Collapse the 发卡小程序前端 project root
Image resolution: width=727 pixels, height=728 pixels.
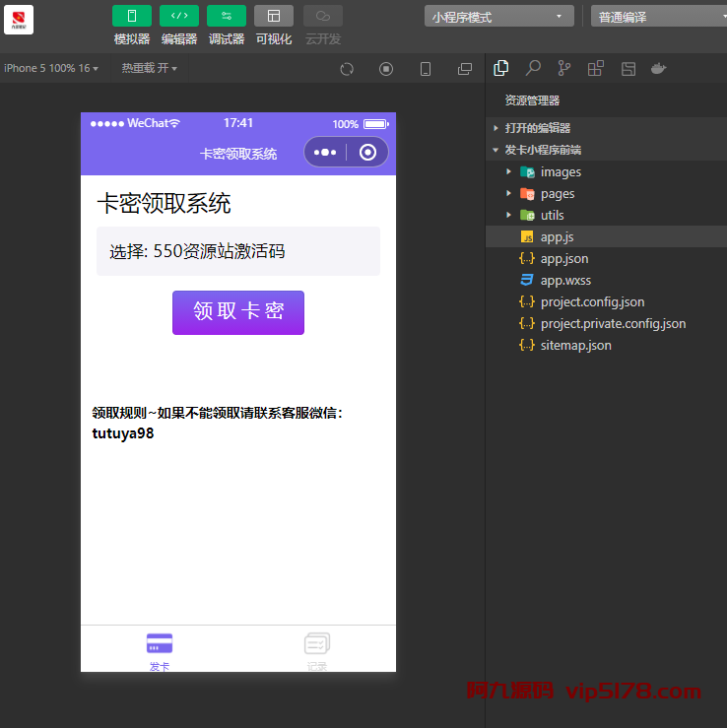pyautogui.click(x=606, y=150)
